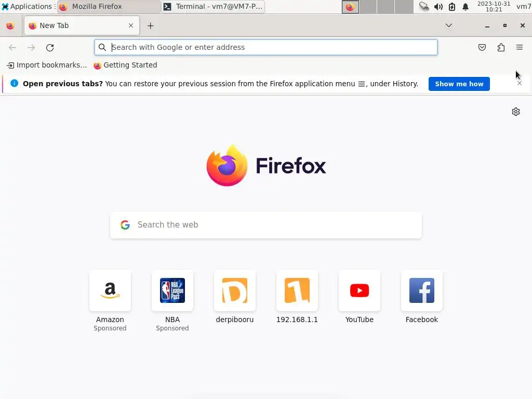Expand the list all tabs chevron
This screenshot has width=532, height=399.
[x=448, y=25]
